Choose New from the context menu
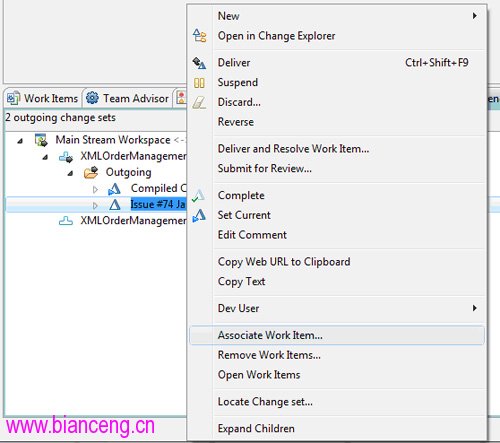The image size is (500, 443). [x=337, y=16]
